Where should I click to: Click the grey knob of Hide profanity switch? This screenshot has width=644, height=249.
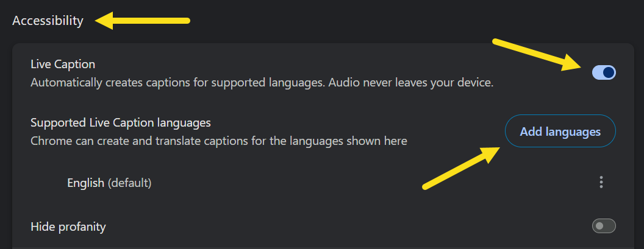[x=599, y=226]
